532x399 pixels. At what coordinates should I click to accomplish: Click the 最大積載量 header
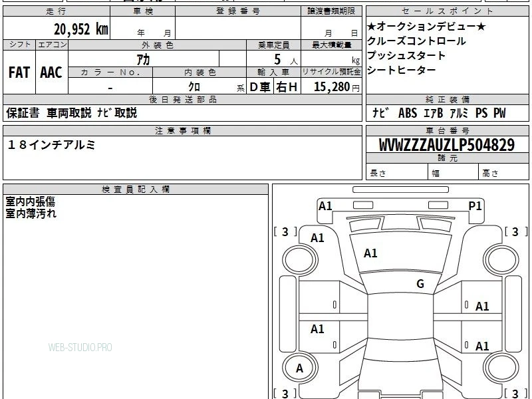(331, 45)
